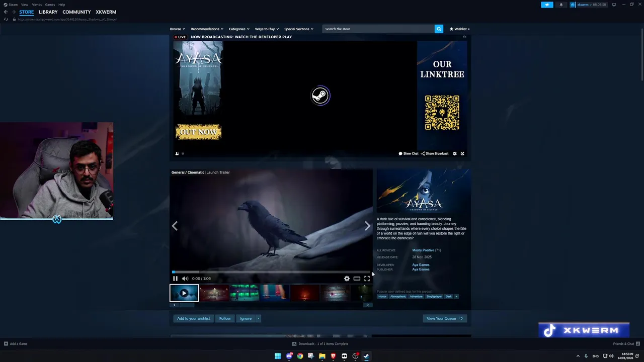Image resolution: width=644 pixels, height=362 pixels.
Task: Open the Horror tag
Action: (382, 297)
